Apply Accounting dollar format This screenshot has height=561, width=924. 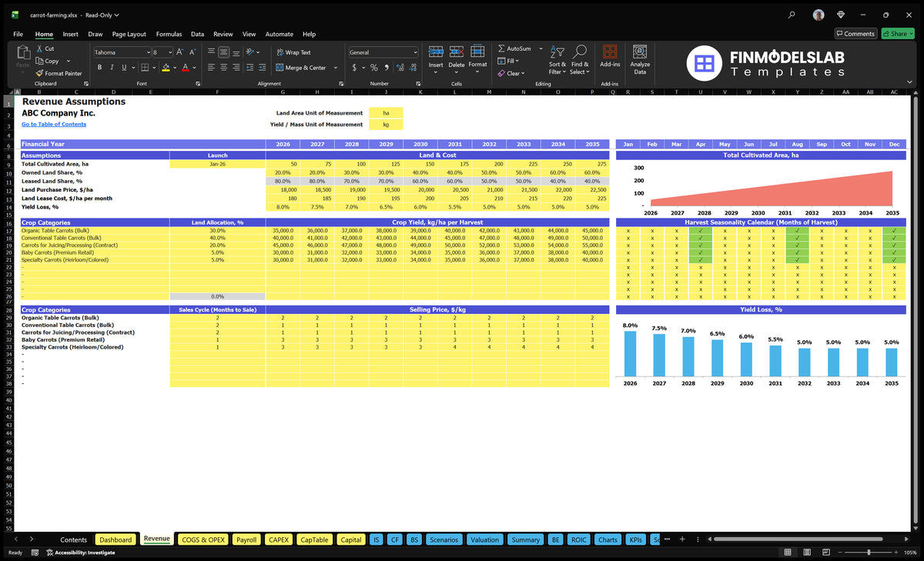tap(354, 68)
